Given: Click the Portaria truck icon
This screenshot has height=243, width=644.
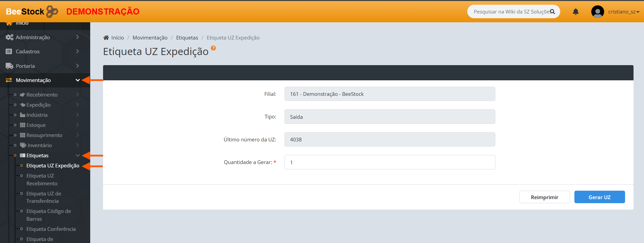Looking at the screenshot, I should click(9, 66).
